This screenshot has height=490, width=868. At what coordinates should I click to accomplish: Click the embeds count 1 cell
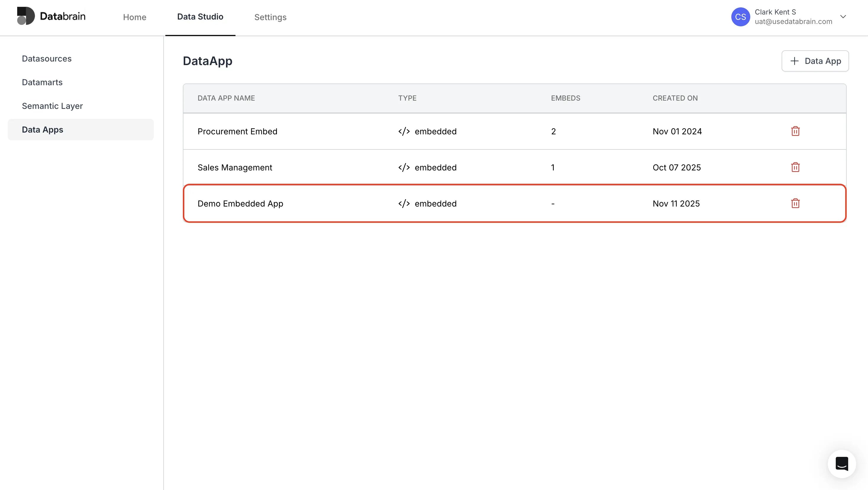pyautogui.click(x=553, y=167)
